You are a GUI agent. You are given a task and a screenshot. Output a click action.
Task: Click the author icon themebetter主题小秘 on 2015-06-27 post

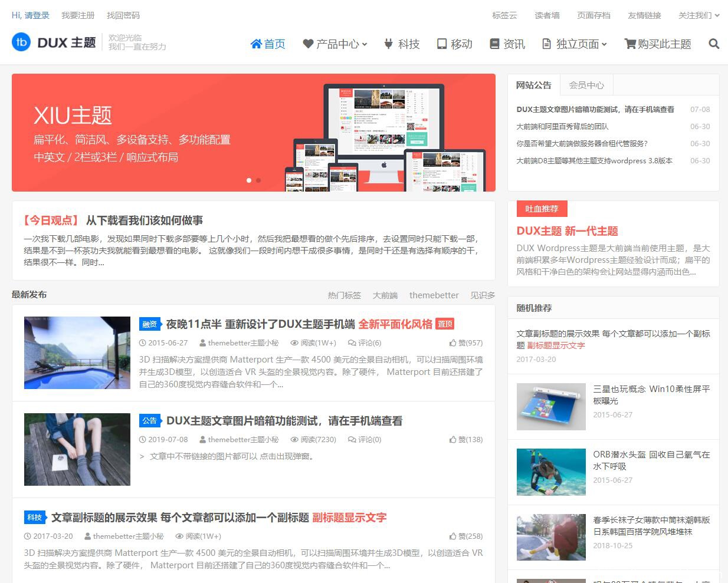tap(202, 342)
